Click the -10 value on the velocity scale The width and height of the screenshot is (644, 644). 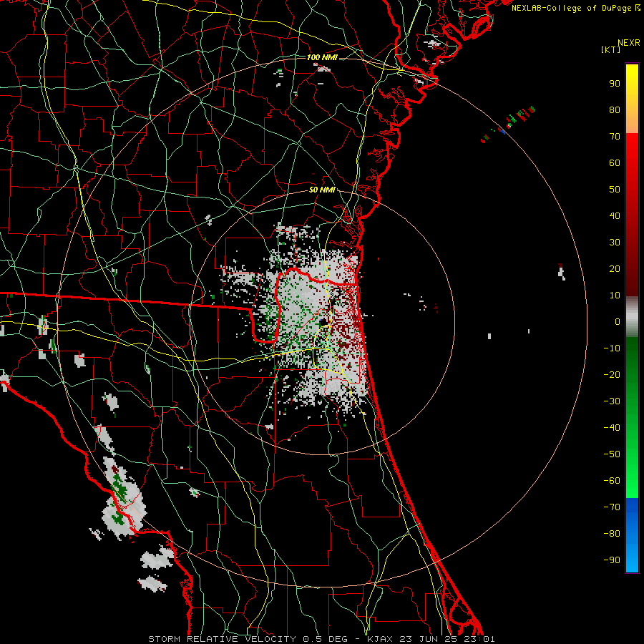612,348
